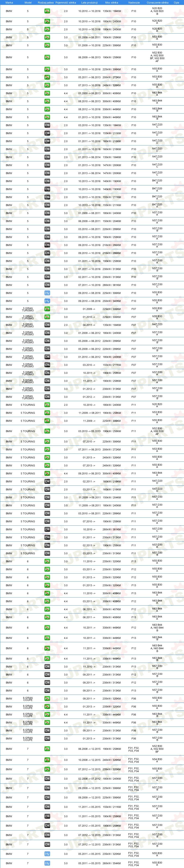
Task: Select the 200kW / 272KM cell in the 5 Touring row
Action: coord(112,450)
